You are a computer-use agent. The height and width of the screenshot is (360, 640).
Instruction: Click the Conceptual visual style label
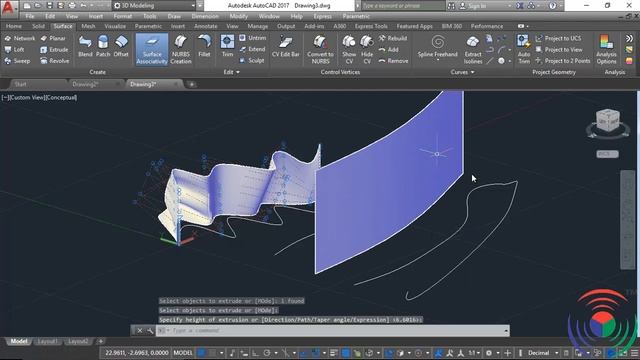61,98
